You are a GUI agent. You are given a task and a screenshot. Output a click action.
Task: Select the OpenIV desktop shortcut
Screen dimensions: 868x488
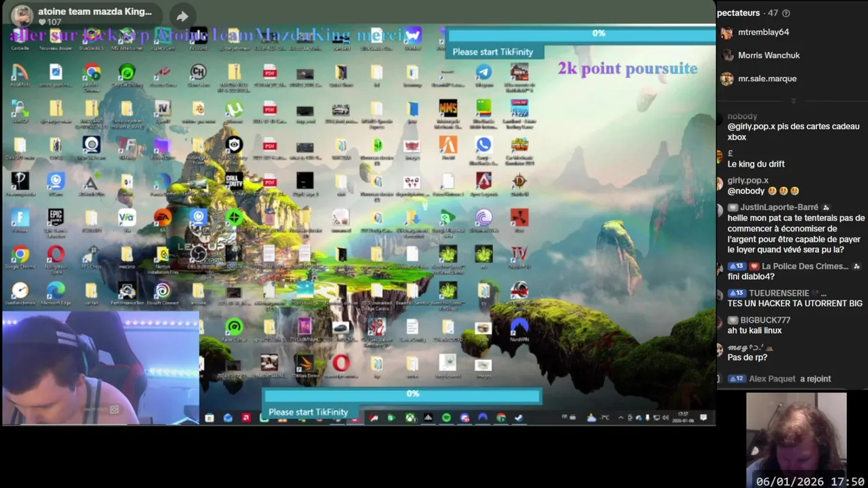(x=162, y=111)
